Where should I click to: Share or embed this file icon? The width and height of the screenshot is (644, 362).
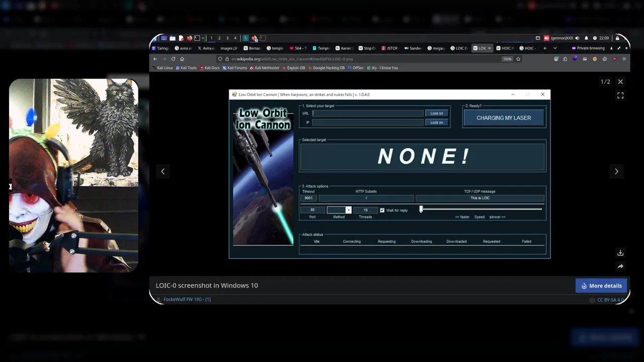coord(620,266)
